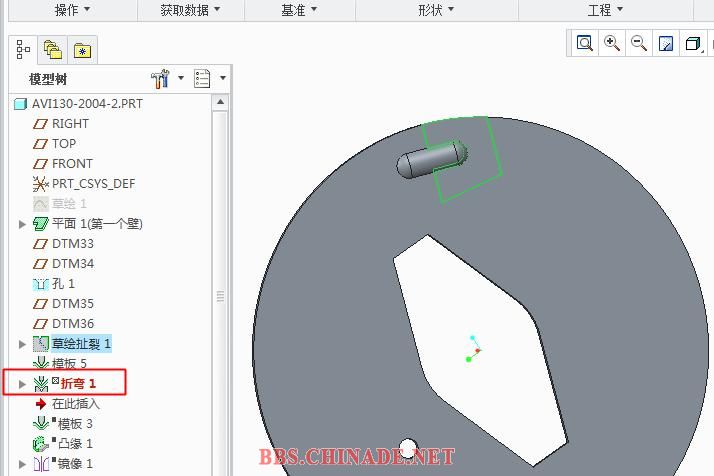The image size is (714, 476).
Task: Click the 模板 5 form icon
Action: tap(41, 363)
